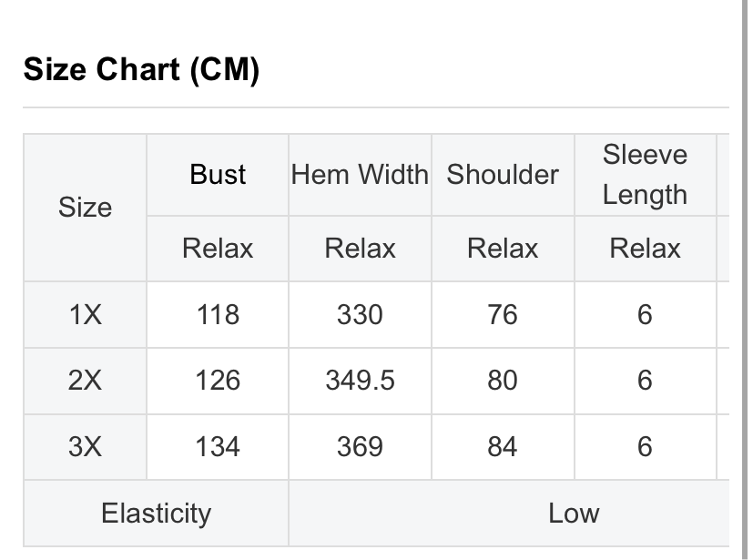Click the 118 bust value for 1X

click(x=218, y=315)
